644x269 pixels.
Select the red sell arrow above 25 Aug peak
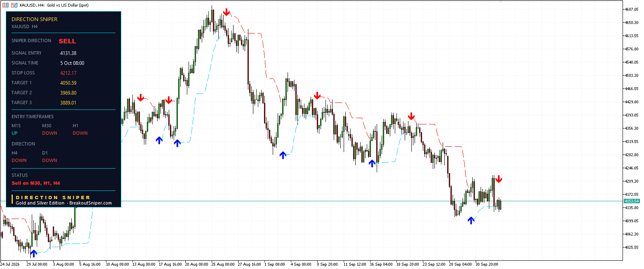[226, 12]
